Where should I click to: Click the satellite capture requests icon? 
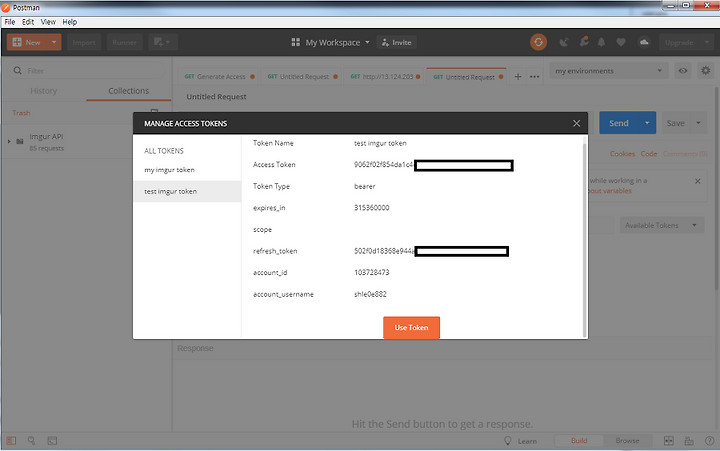564,42
